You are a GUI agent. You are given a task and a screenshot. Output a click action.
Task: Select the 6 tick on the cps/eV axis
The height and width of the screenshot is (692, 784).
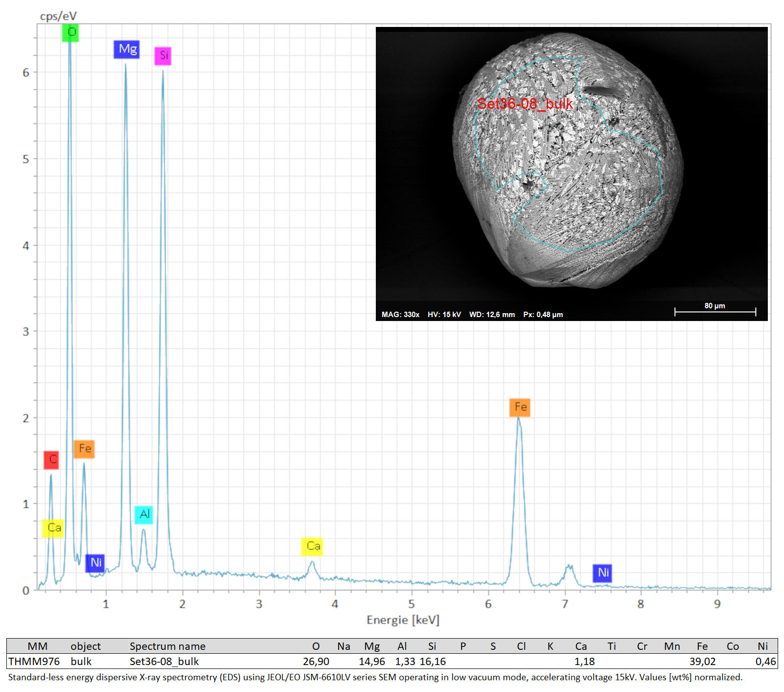[x=26, y=73]
